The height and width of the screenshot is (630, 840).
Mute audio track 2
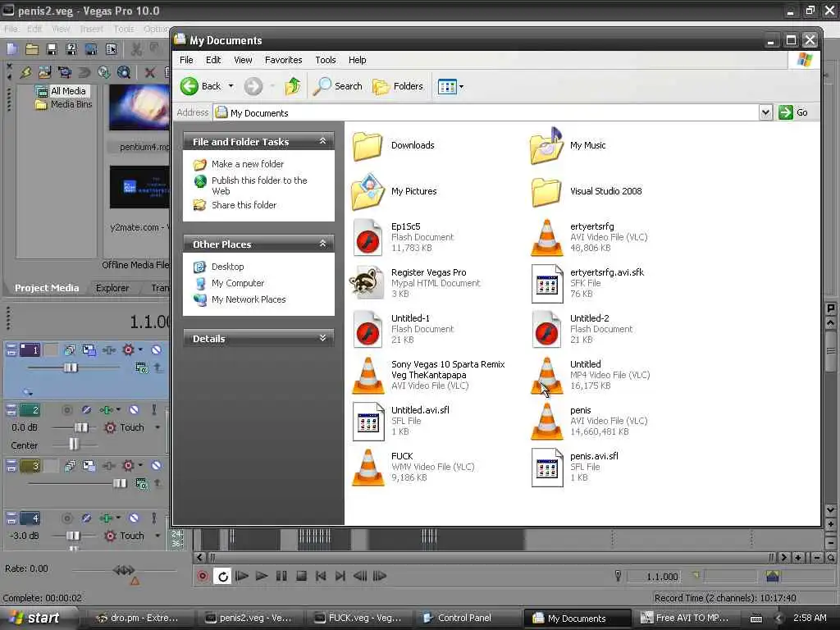[x=134, y=410]
